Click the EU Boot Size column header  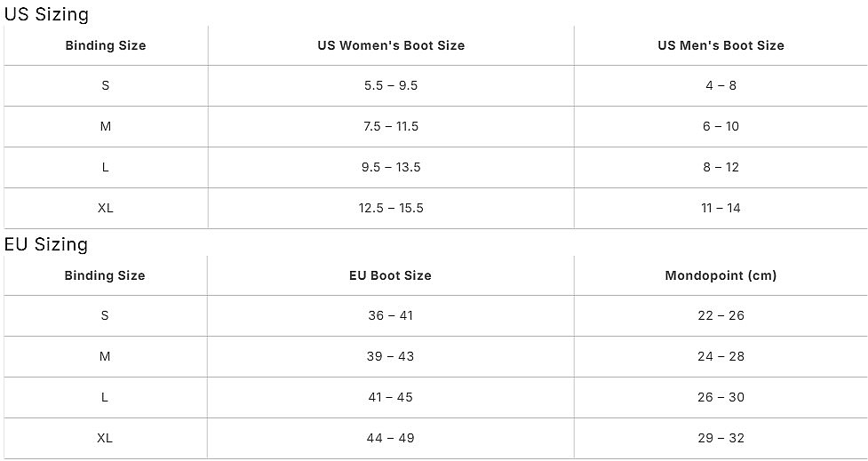point(390,275)
